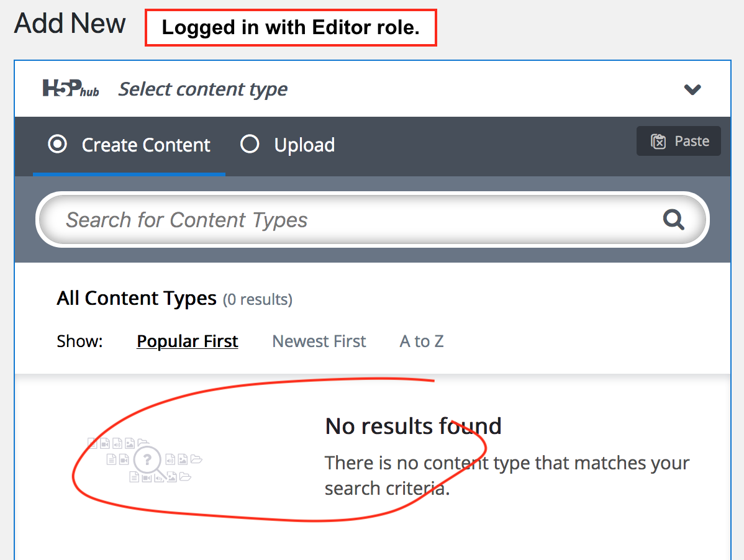Viewport: 744px width, 560px height.
Task: Sort by Newest First
Action: pos(319,341)
